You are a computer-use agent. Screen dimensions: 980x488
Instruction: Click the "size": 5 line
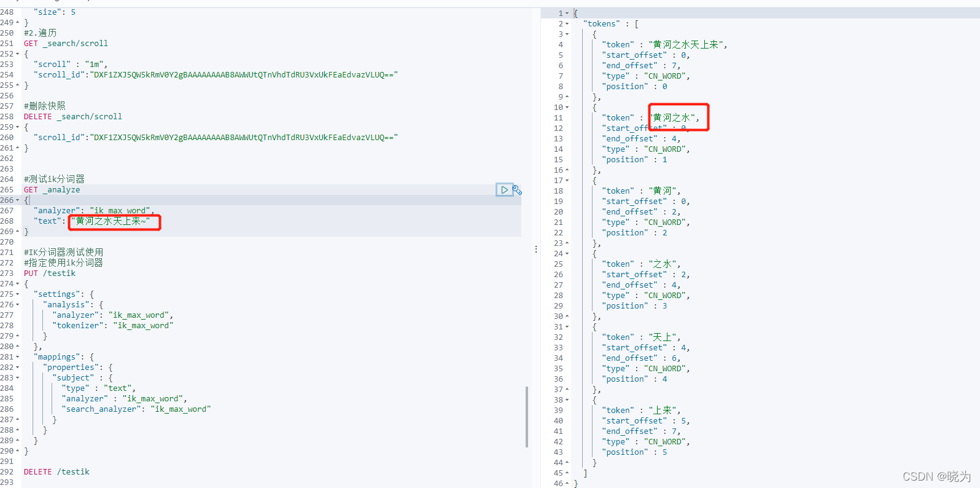tap(55, 12)
